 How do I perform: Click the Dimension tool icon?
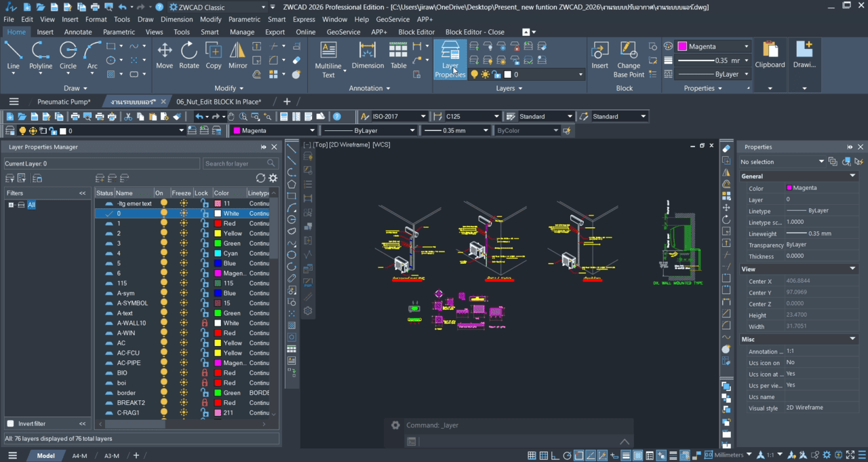(x=368, y=56)
